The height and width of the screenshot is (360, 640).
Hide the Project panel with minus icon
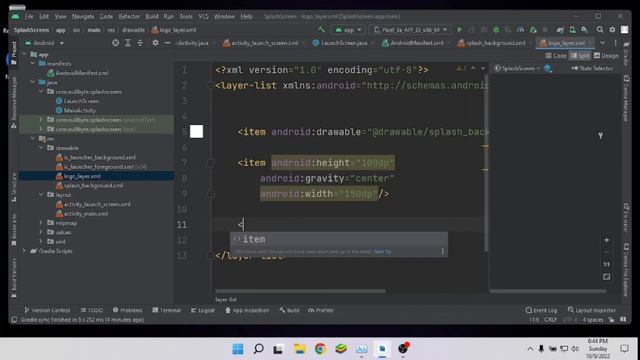(167, 43)
